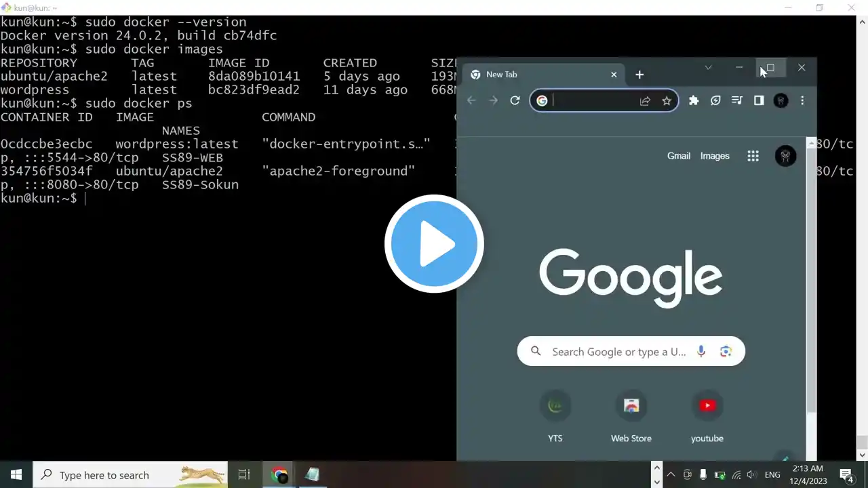Open the Google apps grid
868x488 pixels.
(753, 156)
